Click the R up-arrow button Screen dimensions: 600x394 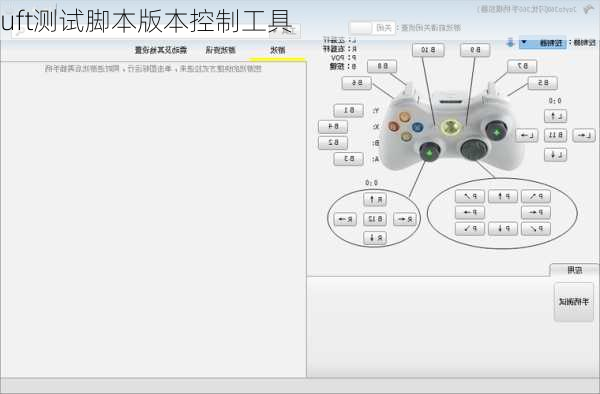tap(375, 199)
